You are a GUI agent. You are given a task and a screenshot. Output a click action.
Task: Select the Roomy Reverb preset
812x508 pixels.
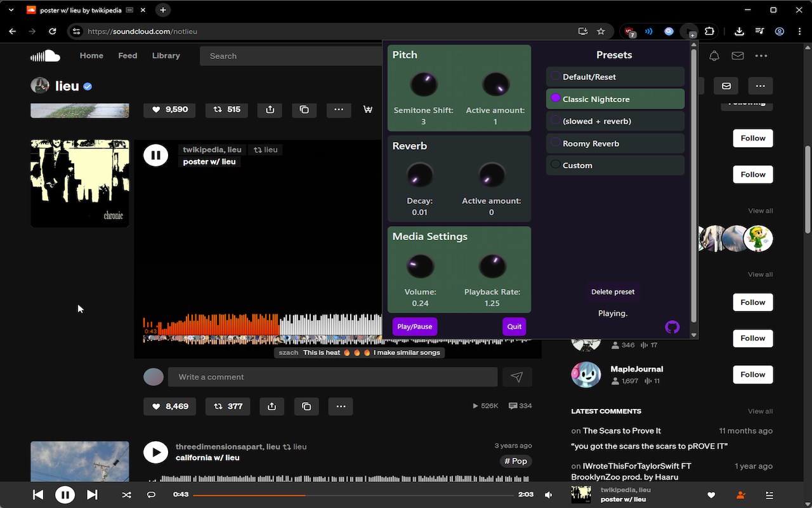(x=615, y=144)
